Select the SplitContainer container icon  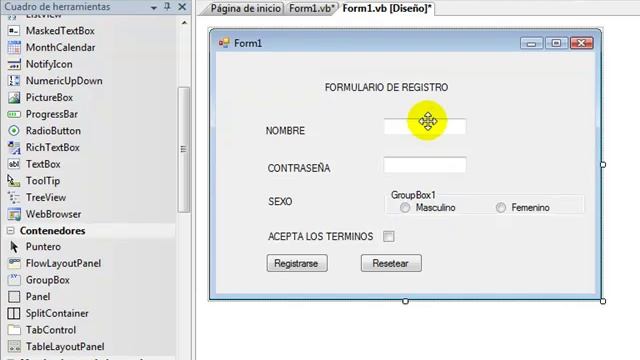14,313
